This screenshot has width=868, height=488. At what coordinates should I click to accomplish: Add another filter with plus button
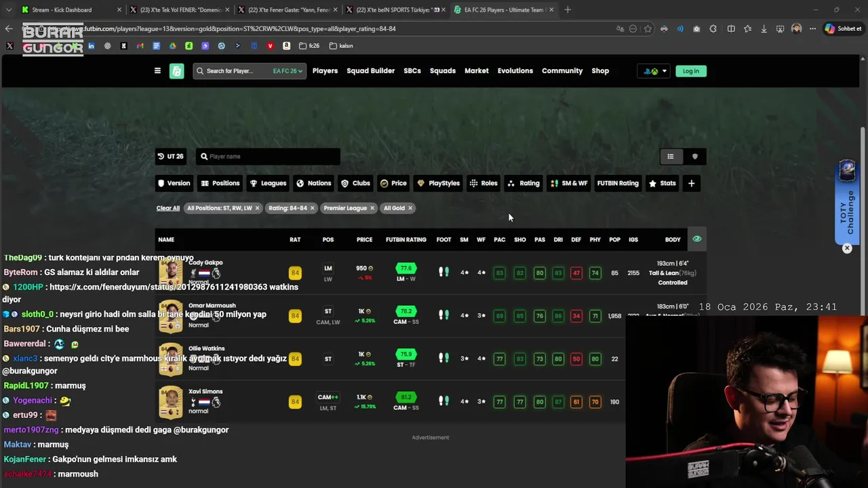click(x=691, y=184)
